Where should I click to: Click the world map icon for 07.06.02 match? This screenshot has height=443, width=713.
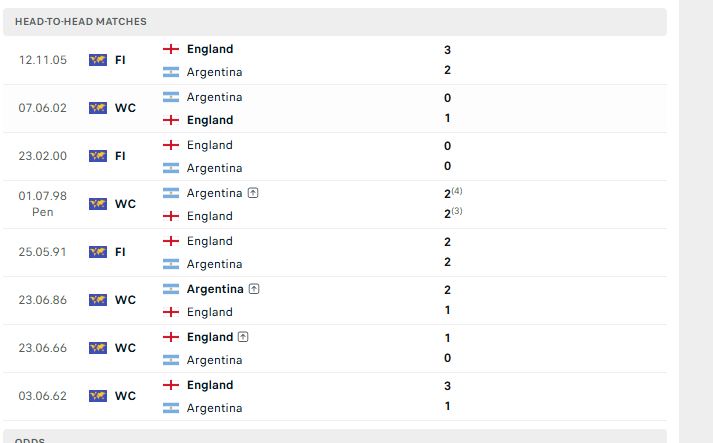(98, 108)
